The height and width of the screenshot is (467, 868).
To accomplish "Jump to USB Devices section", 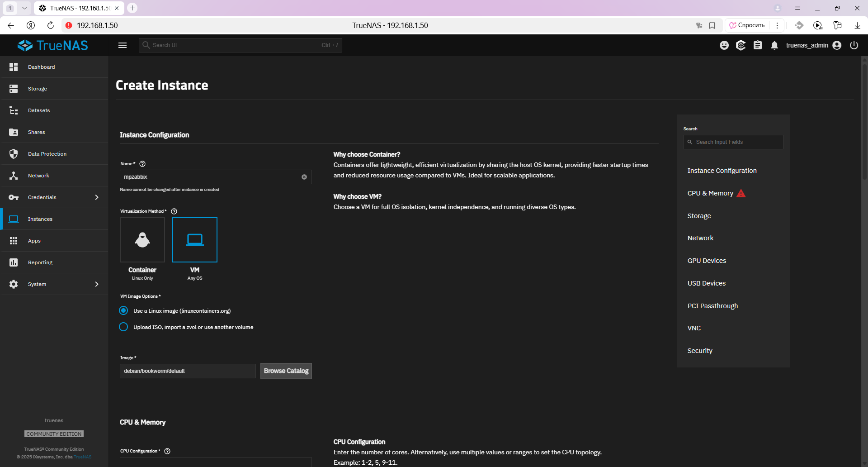I will click(x=707, y=283).
